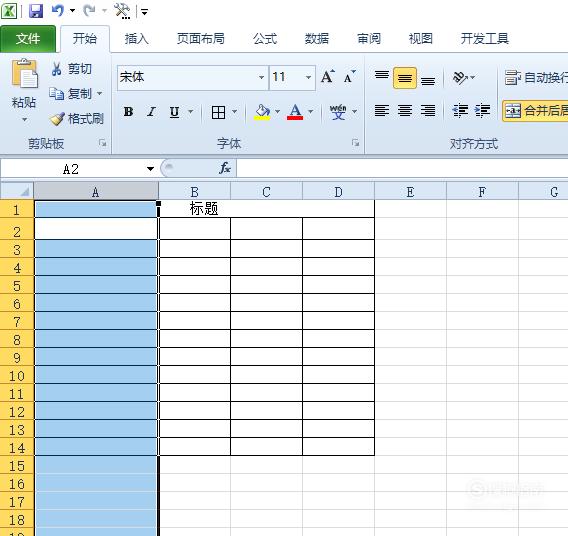Open the borders dropdown arrow
The width and height of the screenshot is (568, 536).
coord(234,112)
